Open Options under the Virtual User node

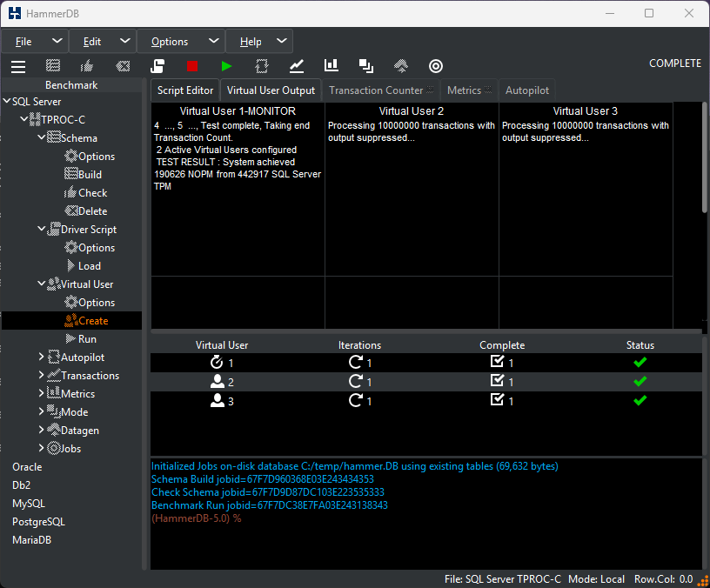[x=90, y=303]
